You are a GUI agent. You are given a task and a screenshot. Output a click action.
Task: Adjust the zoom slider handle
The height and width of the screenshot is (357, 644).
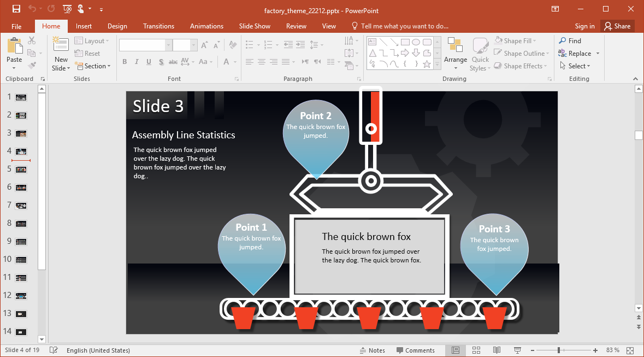(x=558, y=350)
